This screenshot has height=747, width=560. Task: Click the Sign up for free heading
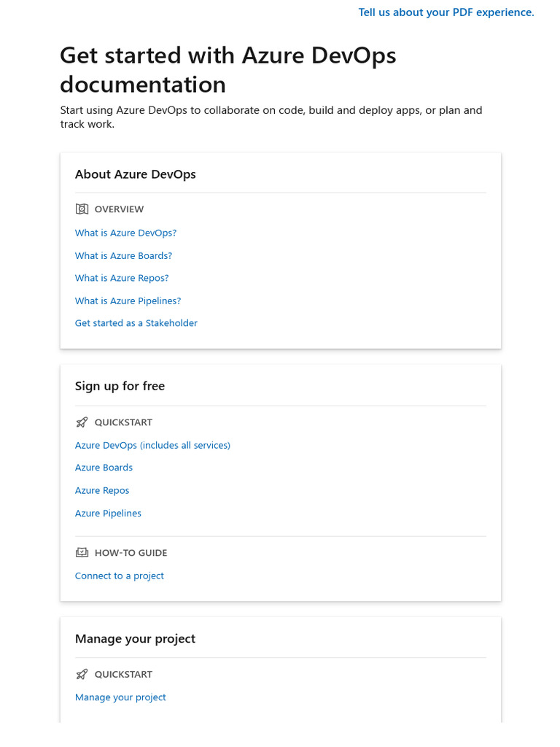click(x=120, y=386)
